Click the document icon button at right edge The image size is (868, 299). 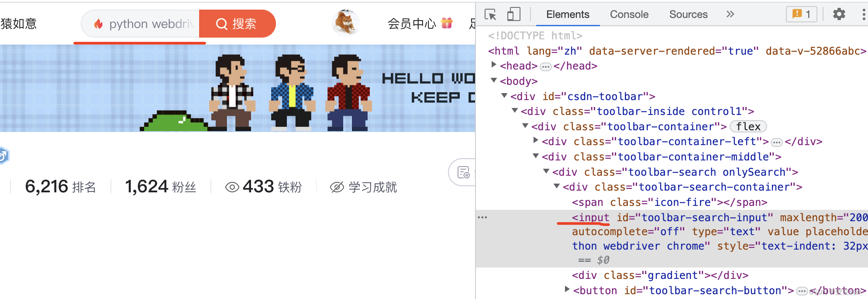463,172
